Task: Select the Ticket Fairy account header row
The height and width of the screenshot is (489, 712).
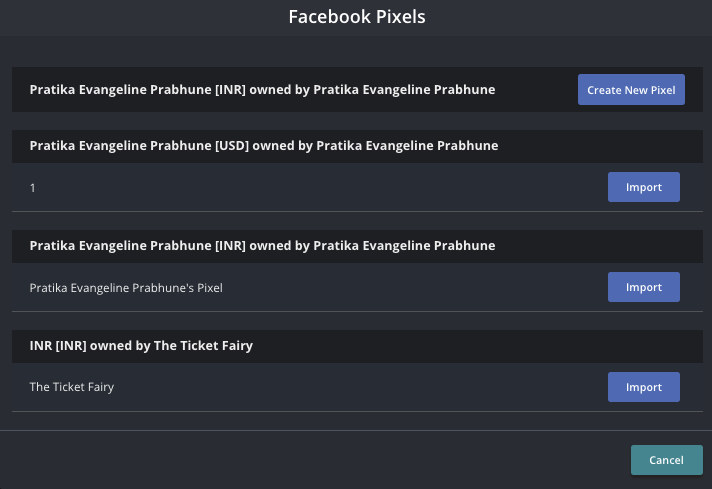Action: [x=141, y=346]
